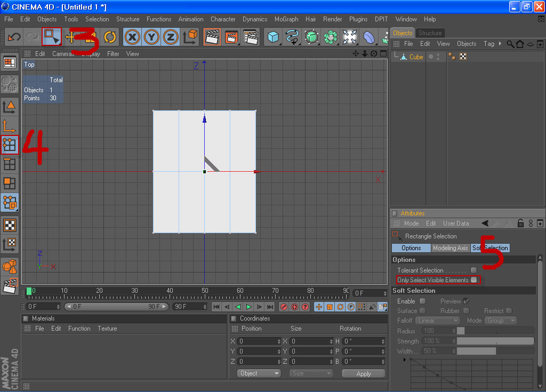
Task: Render the active view clapperboard
Action: click(212, 37)
